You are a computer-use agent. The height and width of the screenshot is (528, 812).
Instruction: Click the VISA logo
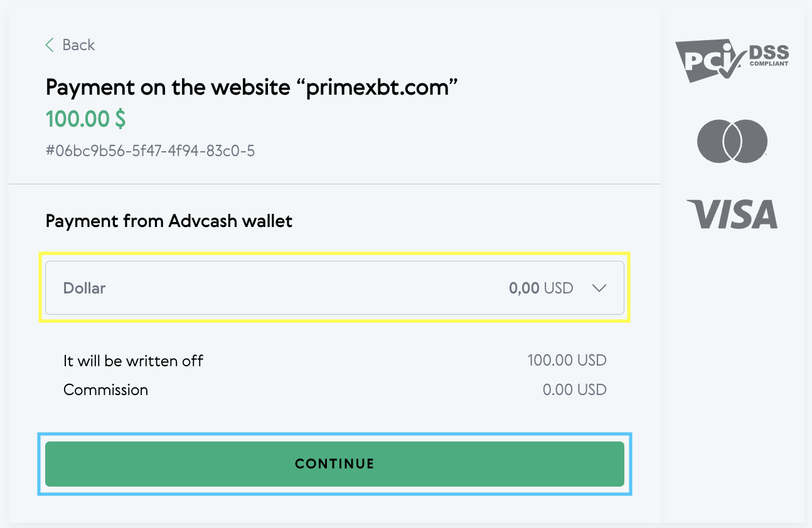tap(732, 214)
